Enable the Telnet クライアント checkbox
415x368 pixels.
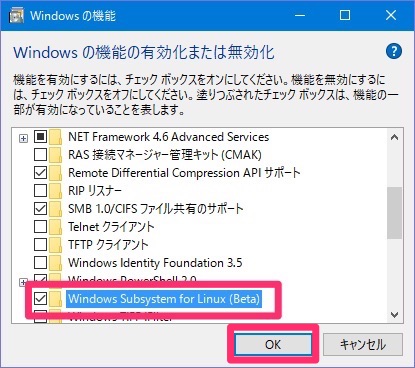pyautogui.click(x=40, y=227)
